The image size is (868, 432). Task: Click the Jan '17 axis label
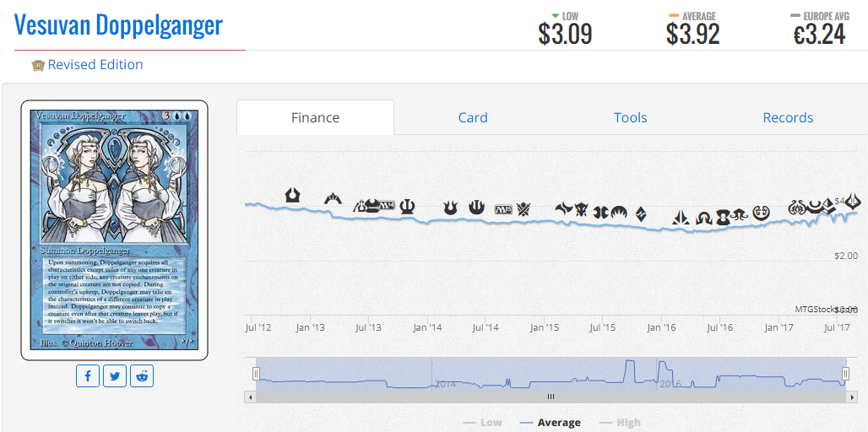click(x=778, y=327)
